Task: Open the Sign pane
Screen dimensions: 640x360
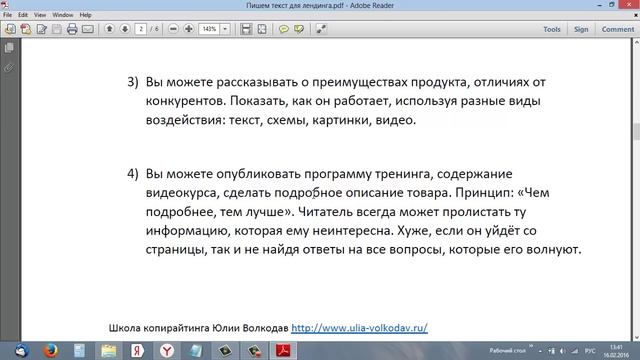Action: 581,29
